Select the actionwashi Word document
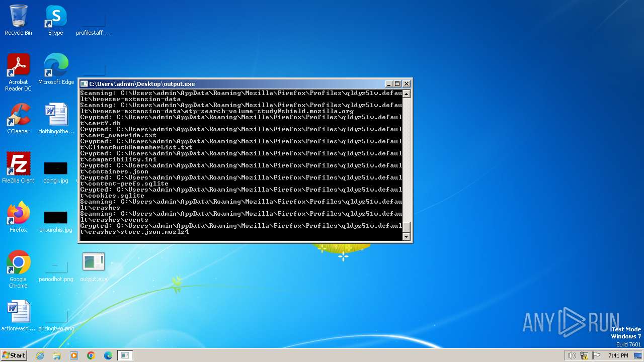 (18, 316)
